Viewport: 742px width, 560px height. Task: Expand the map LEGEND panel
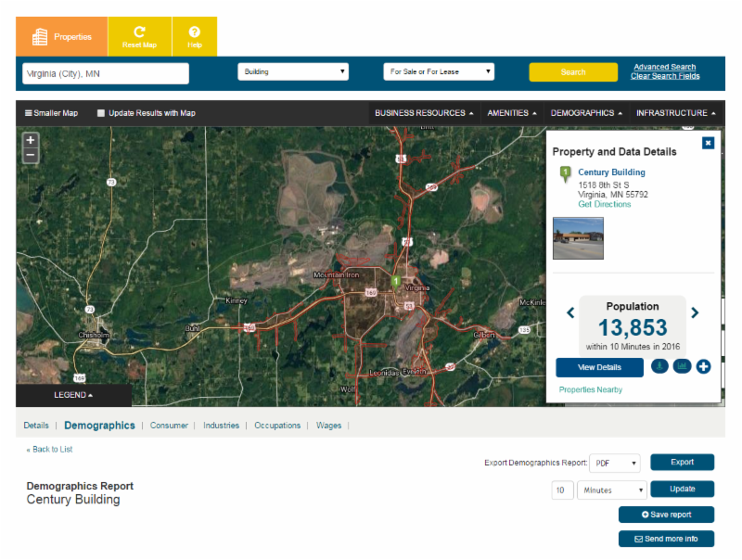point(73,395)
